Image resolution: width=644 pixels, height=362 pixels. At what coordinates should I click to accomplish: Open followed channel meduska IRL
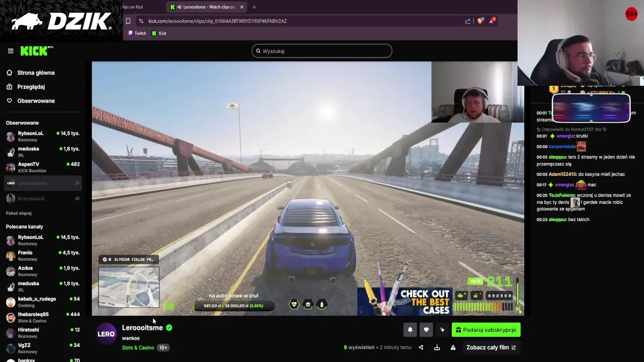43,152
